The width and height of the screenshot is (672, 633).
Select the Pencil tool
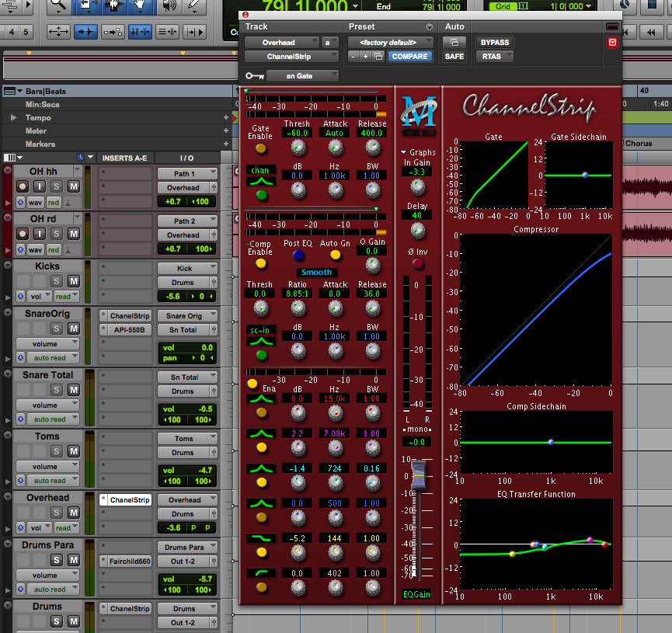pyautogui.click(x=193, y=5)
